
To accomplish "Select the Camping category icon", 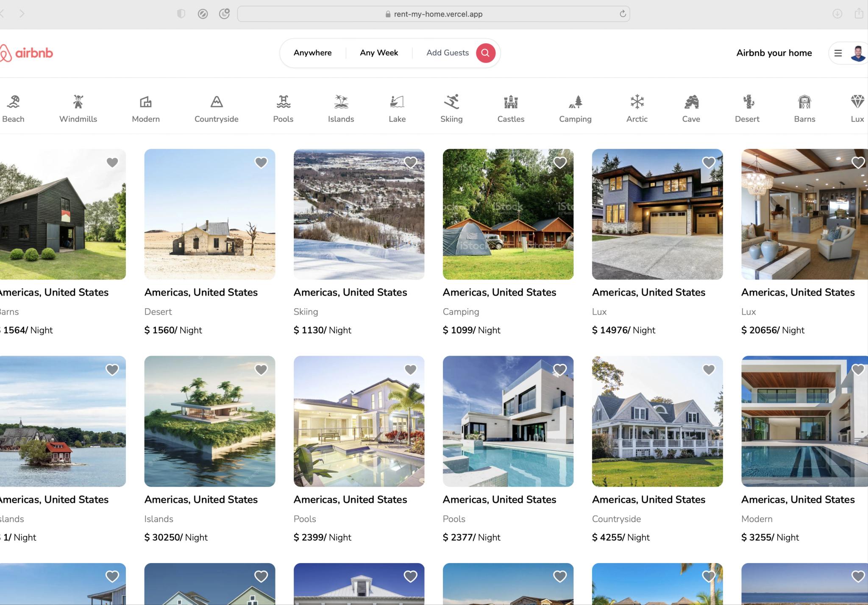I will 575,102.
